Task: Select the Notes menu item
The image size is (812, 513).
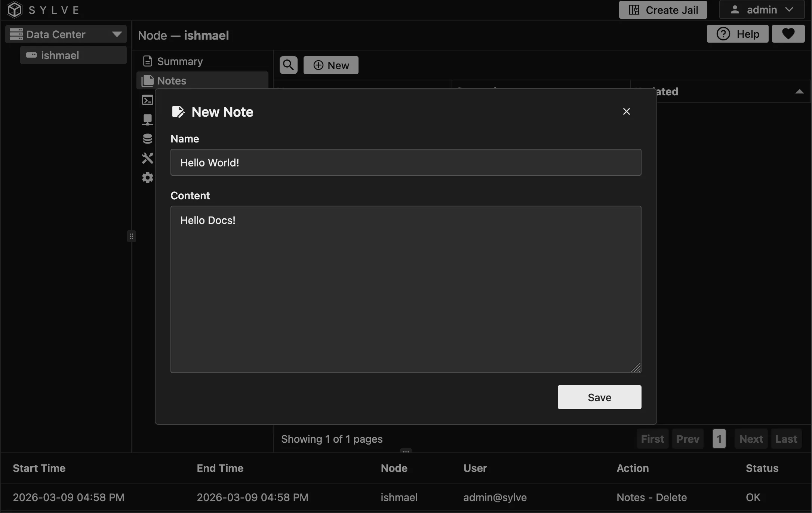Action: click(172, 81)
